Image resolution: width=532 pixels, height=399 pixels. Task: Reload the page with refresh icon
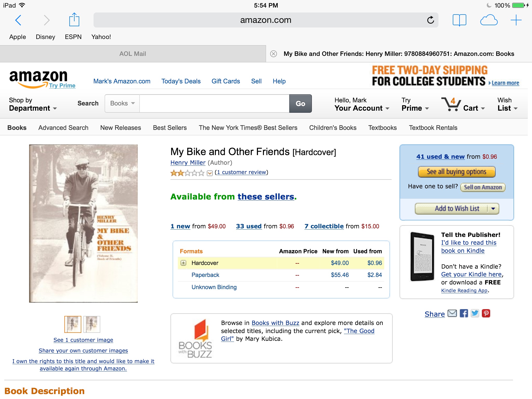[430, 20]
